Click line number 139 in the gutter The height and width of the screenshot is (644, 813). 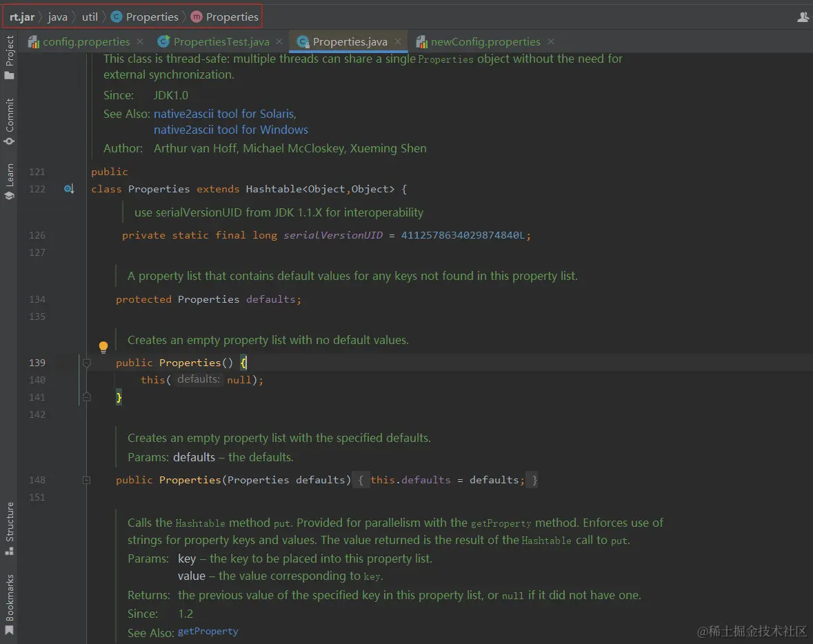pyautogui.click(x=37, y=363)
